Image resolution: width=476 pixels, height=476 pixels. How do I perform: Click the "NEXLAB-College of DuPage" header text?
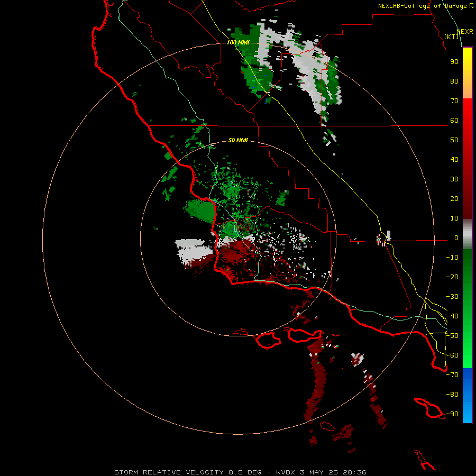tap(422, 6)
